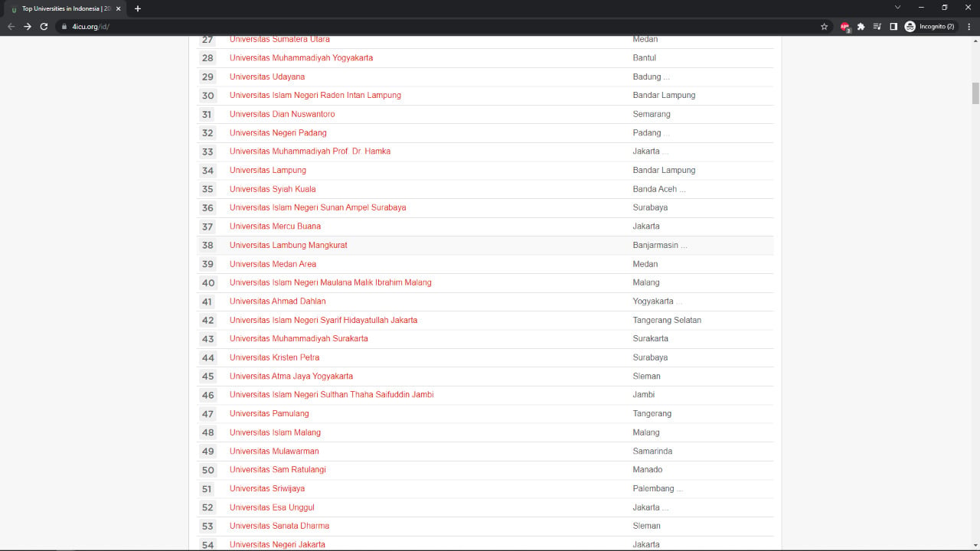View site information via the lock icon
The height and width of the screenshot is (551, 980).
click(x=64, y=26)
